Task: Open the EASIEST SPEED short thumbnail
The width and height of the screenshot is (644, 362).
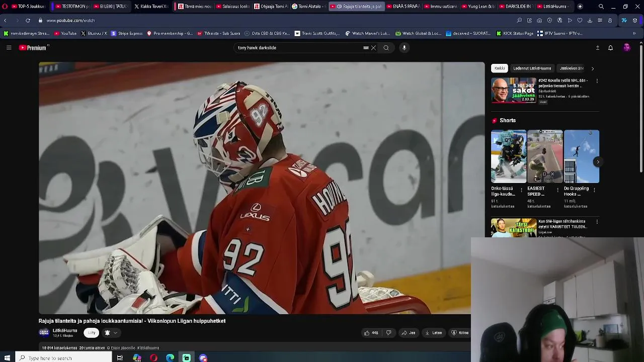Action: [545, 156]
